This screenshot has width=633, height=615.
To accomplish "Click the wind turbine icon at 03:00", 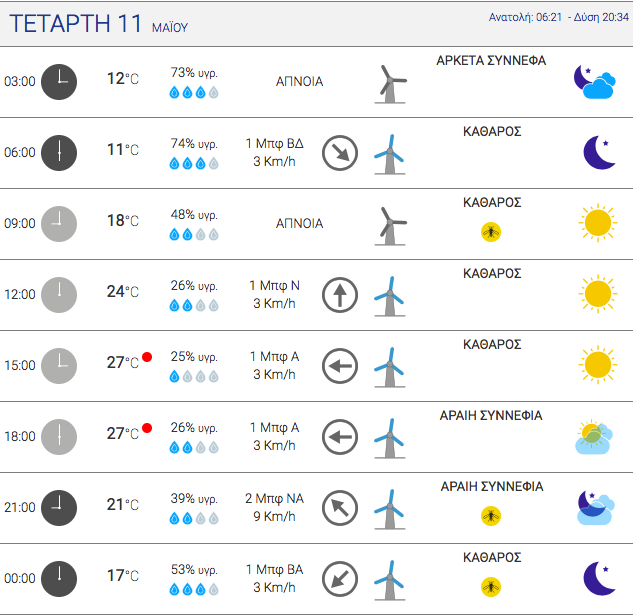I will tap(390, 84).
